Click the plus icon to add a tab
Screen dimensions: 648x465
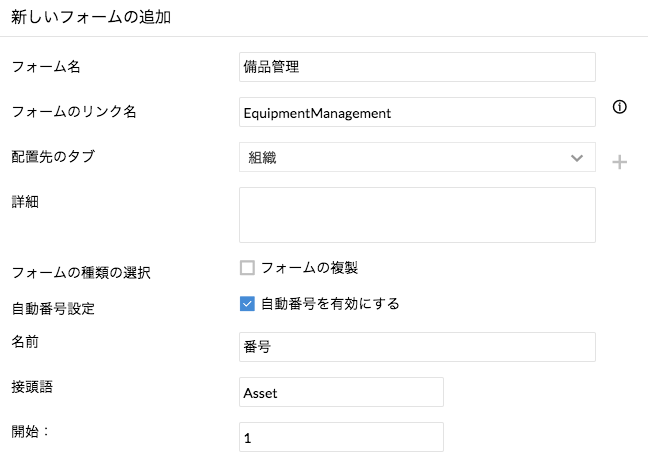pos(620,162)
